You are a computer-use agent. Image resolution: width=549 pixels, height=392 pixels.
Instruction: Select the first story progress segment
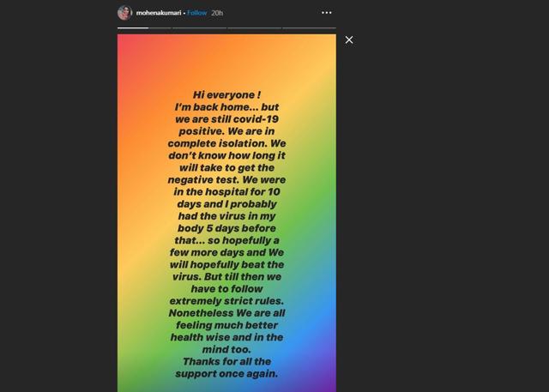coord(144,27)
